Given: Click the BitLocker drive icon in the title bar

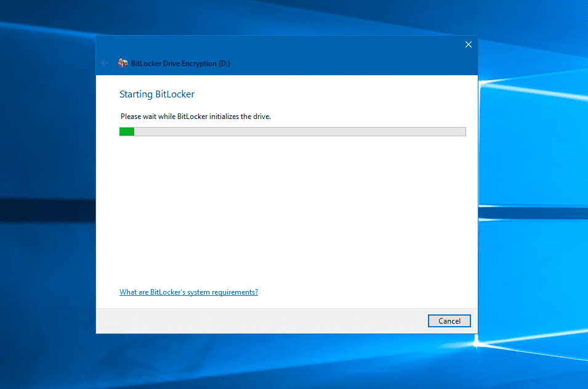Looking at the screenshot, I should click(123, 63).
